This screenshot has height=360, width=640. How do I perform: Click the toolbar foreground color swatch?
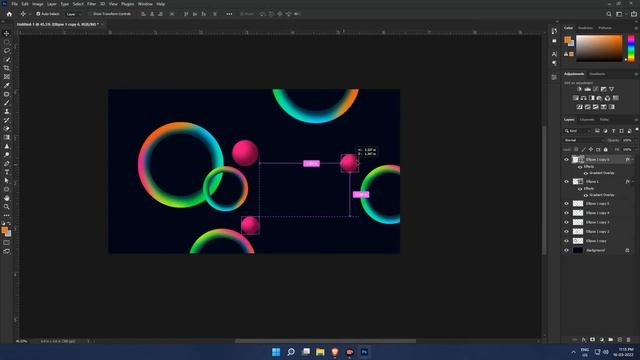pyautogui.click(x=4, y=230)
